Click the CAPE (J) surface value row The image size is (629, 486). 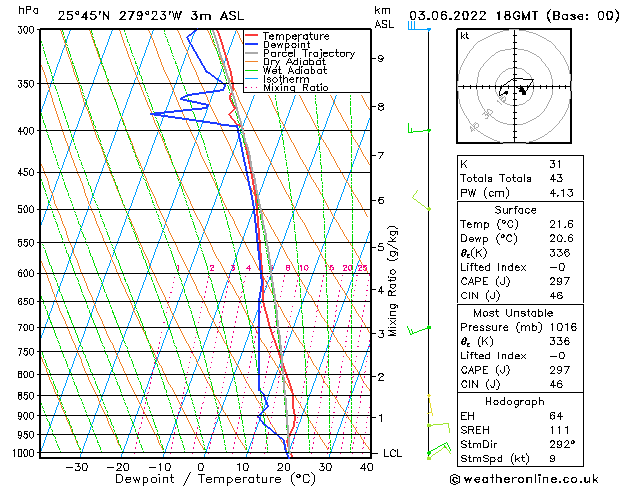(519, 281)
